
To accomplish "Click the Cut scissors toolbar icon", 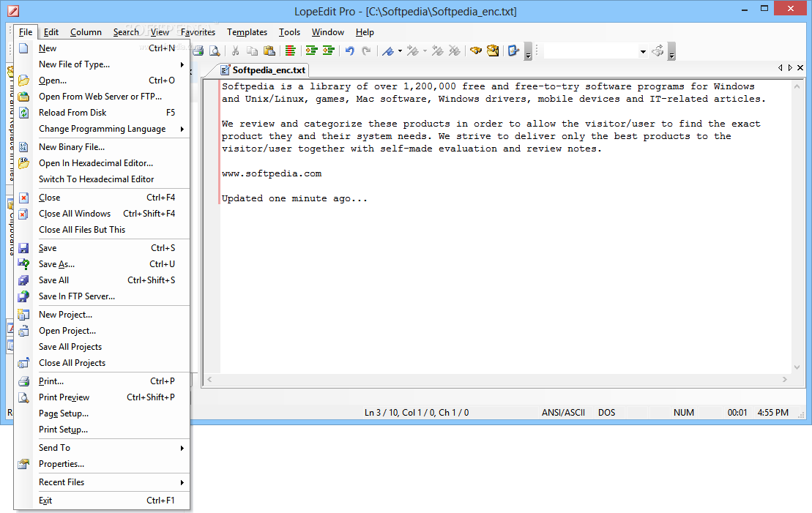I will [235, 50].
